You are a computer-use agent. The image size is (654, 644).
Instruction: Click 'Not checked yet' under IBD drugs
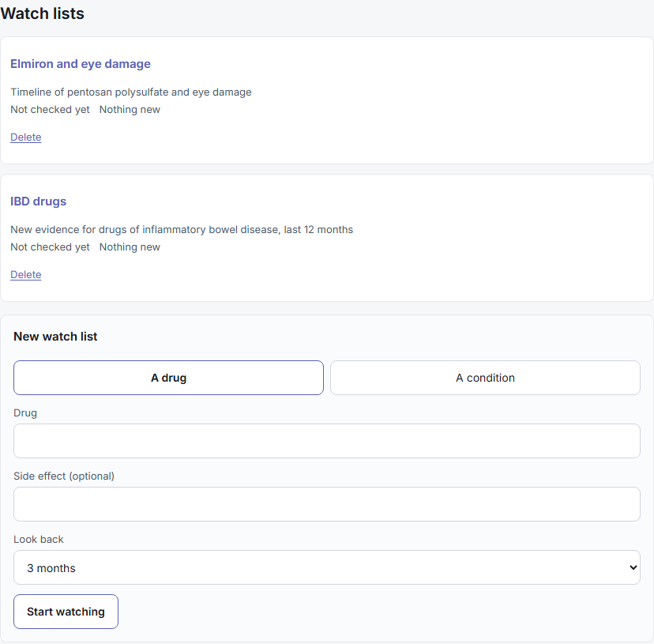point(50,247)
